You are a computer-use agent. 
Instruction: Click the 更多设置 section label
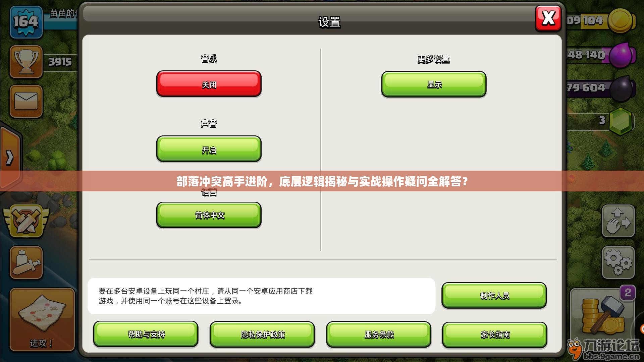pyautogui.click(x=433, y=59)
